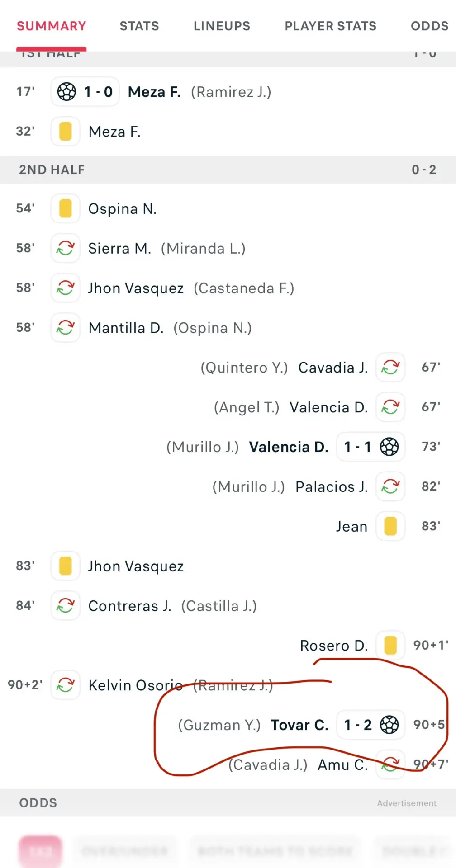The image size is (456, 868).
Task: Tap substitution icon for Kelvin Osorio
Action: point(66,685)
